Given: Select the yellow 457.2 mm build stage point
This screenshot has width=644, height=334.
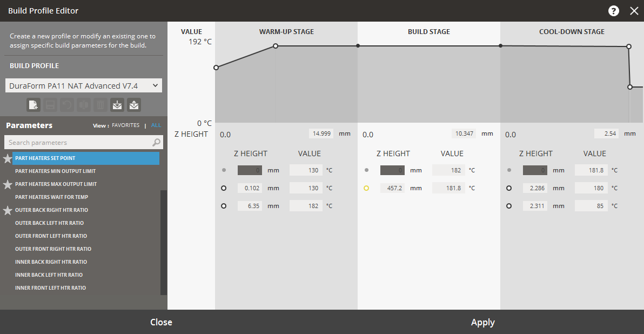Looking at the screenshot, I should click(366, 189).
